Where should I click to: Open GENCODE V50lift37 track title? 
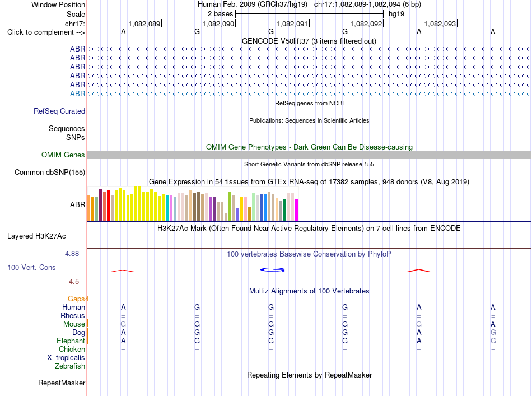[309, 41]
